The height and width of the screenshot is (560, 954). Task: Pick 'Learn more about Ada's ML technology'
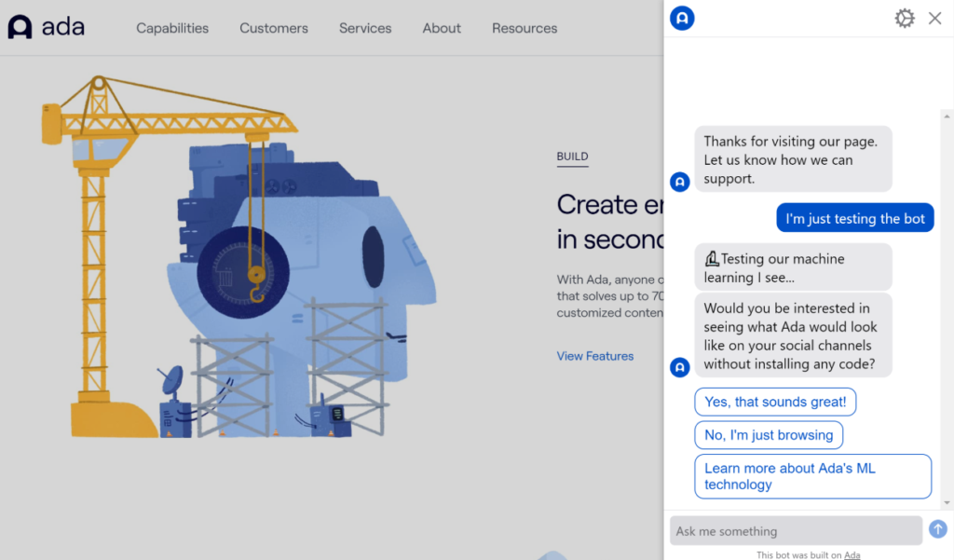[812, 476]
